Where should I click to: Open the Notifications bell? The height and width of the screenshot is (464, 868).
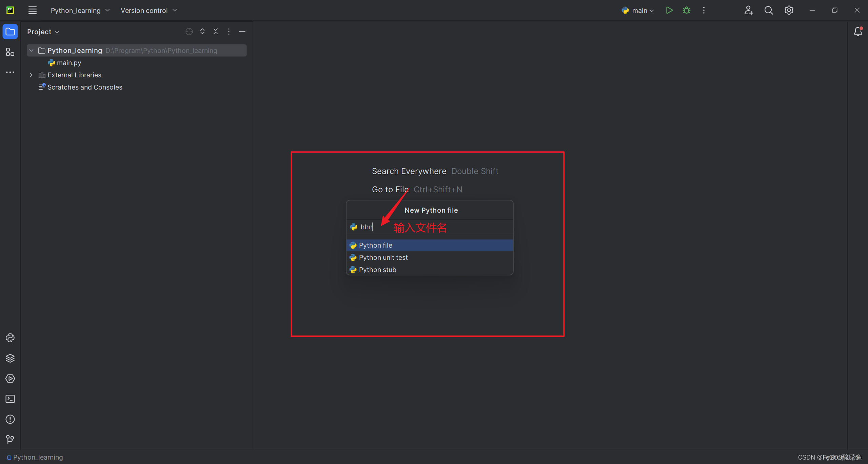coord(858,32)
